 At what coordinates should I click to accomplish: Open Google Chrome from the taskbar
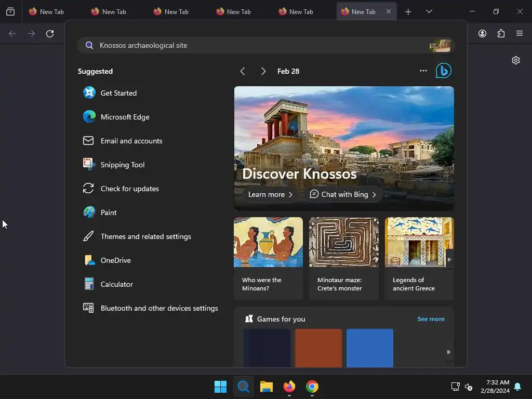312,387
